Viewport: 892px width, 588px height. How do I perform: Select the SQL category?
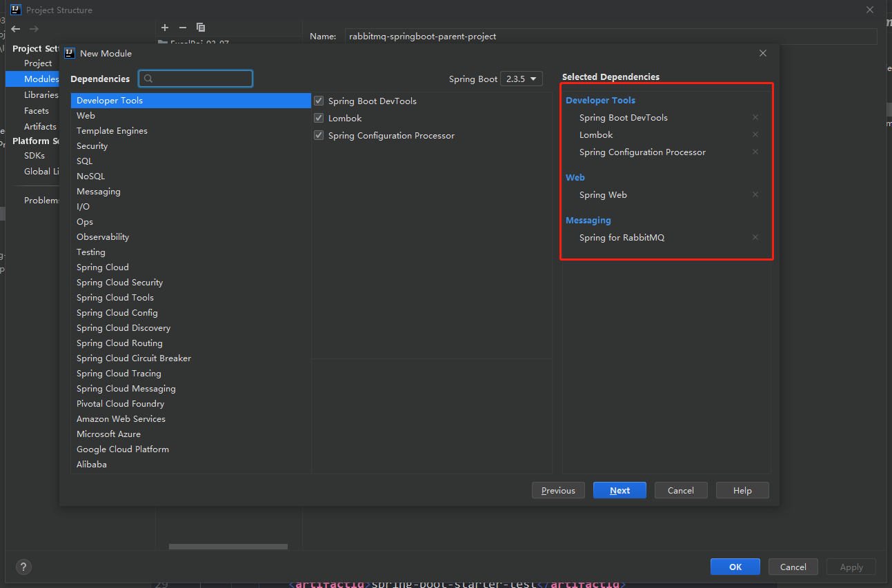(191, 161)
